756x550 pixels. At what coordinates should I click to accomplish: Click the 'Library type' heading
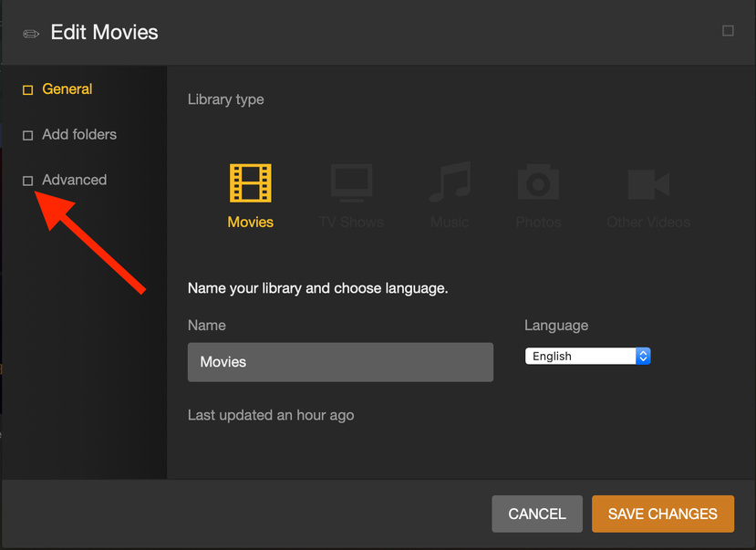(x=225, y=99)
